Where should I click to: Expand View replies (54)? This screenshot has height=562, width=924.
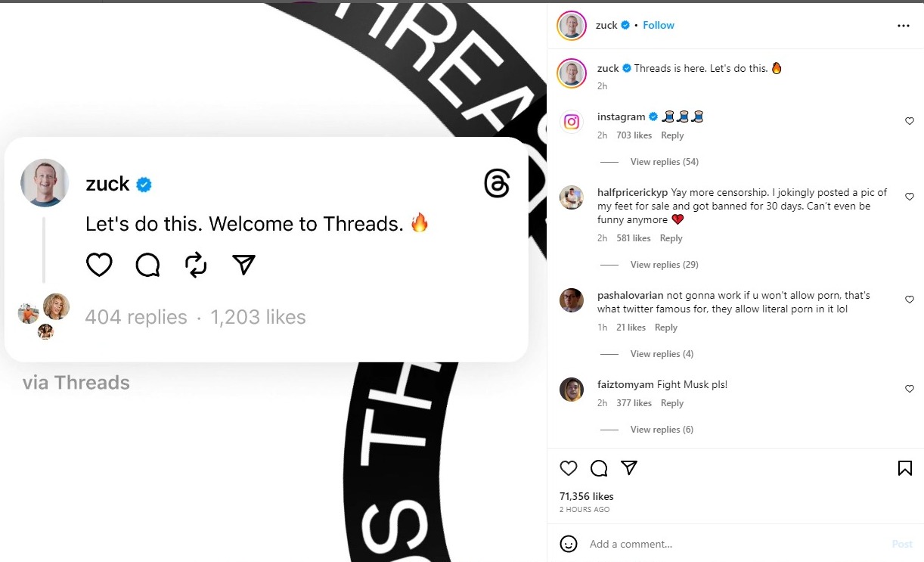pyautogui.click(x=664, y=162)
